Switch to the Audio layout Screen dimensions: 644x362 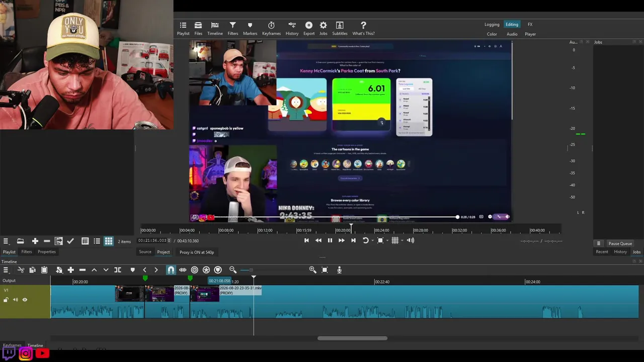click(512, 34)
